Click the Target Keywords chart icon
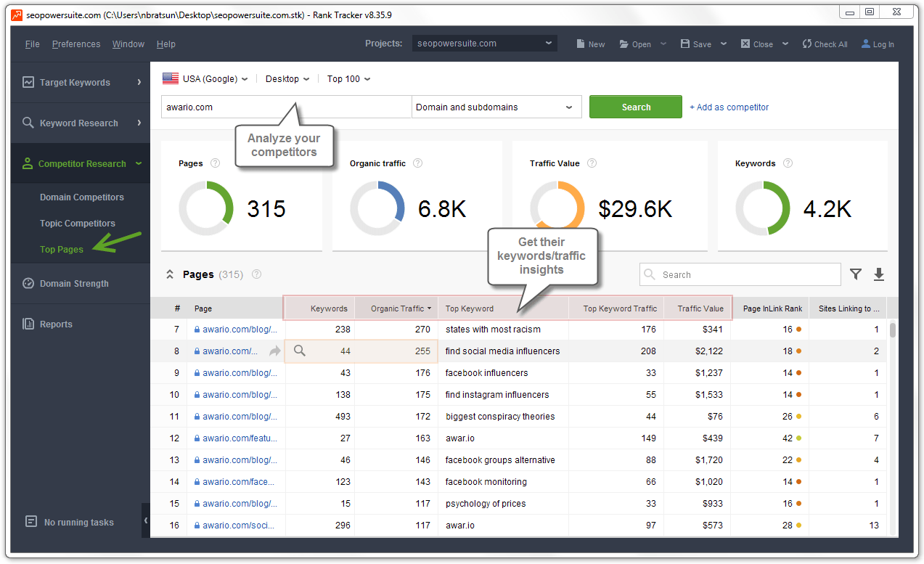Image resolution: width=924 pixels, height=564 pixels. 28,82
